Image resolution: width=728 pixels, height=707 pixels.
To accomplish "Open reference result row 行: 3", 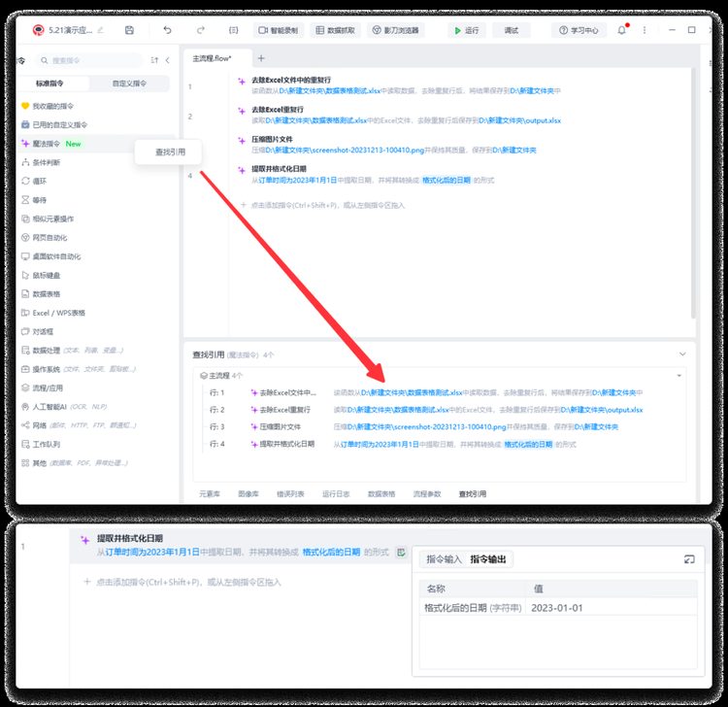I will (x=414, y=427).
